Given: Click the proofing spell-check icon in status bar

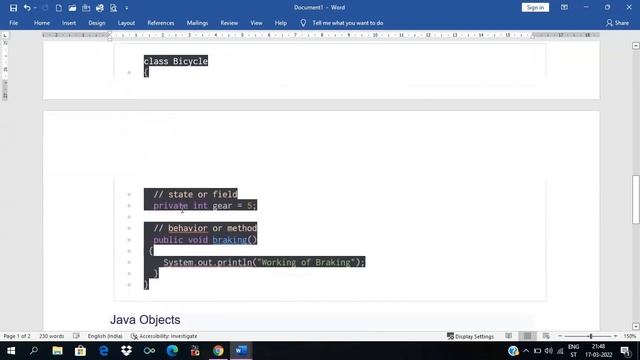Looking at the screenshot, I should click(x=76, y=336).
